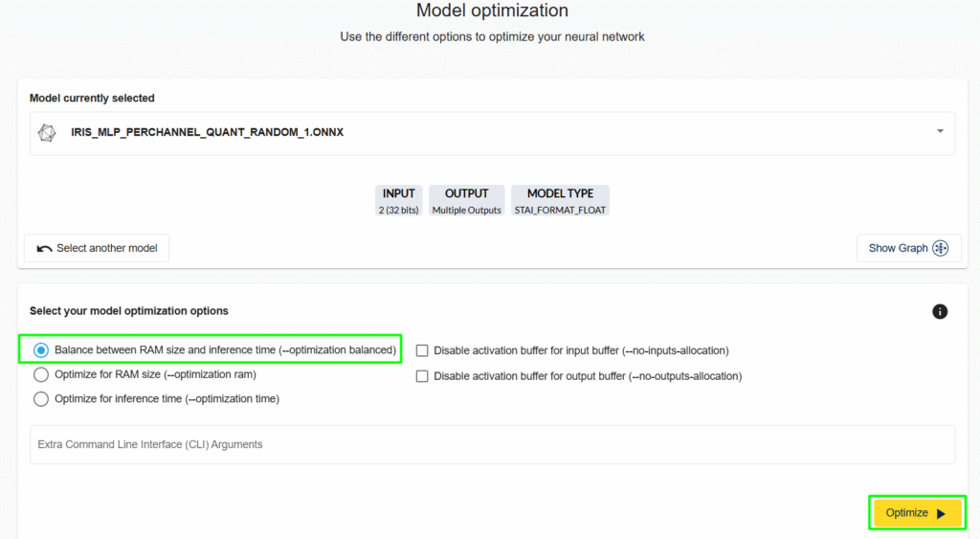Click the Model optimization page heading

[x=492, y=11]
